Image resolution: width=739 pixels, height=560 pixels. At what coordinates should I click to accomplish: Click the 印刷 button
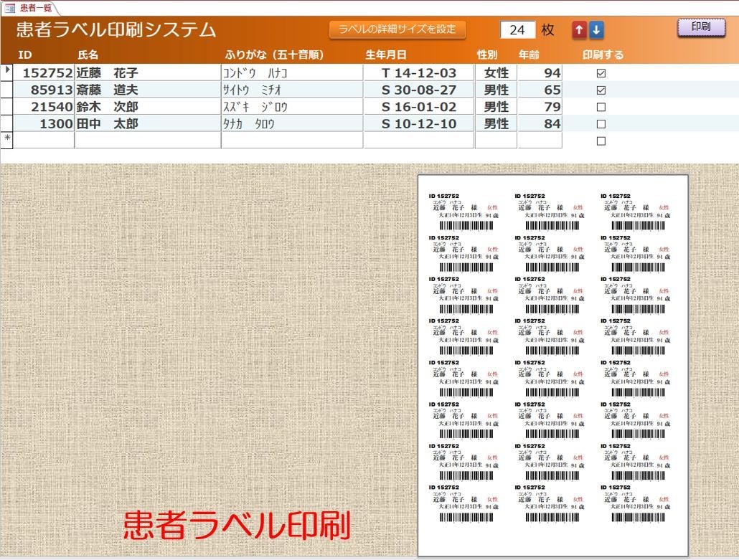[x=701, y=27]
